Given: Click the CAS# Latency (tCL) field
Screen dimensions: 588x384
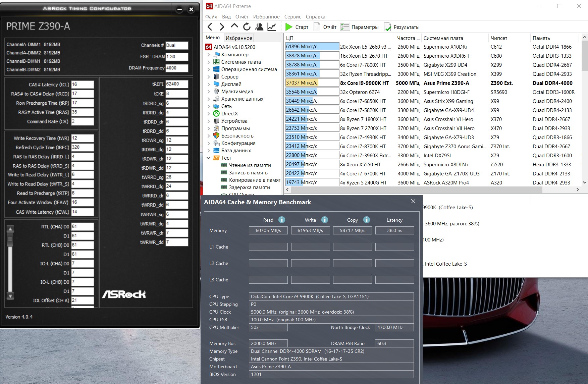Looking at the screenshot, I should pos(83,85).
